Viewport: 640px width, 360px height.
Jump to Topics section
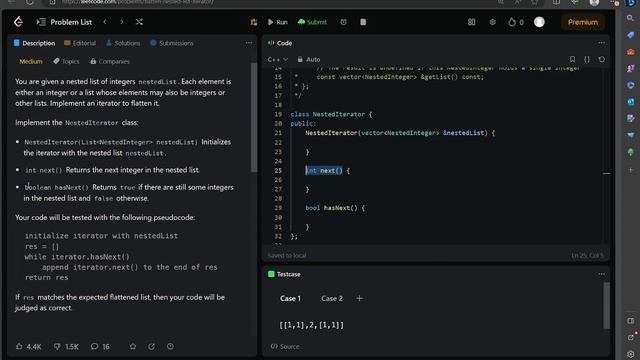66,61
